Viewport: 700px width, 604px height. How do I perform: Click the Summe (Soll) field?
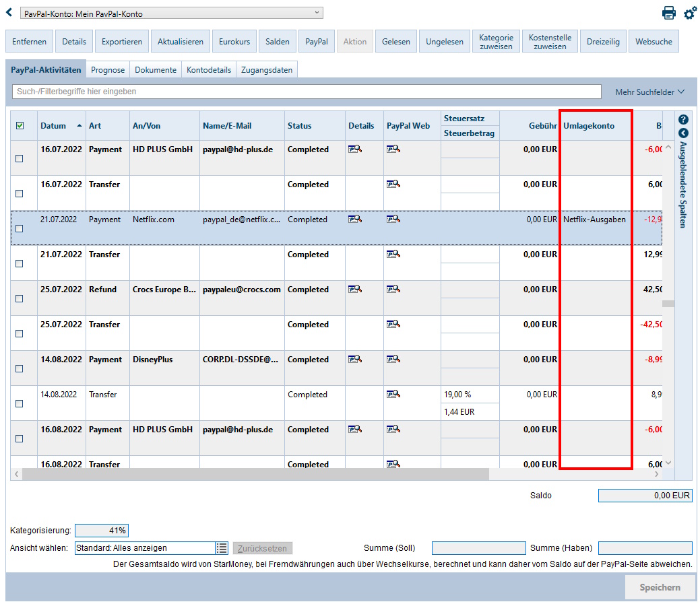478,548
